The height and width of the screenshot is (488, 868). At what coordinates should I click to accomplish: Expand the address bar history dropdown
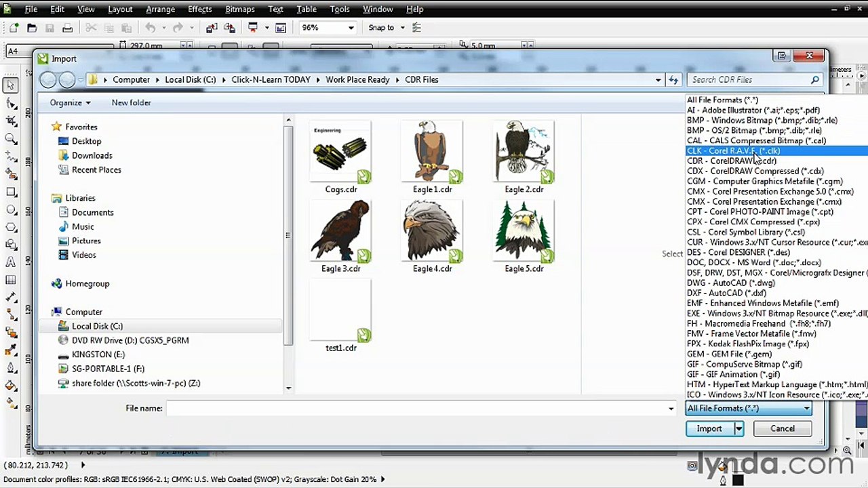coord(658,80)
